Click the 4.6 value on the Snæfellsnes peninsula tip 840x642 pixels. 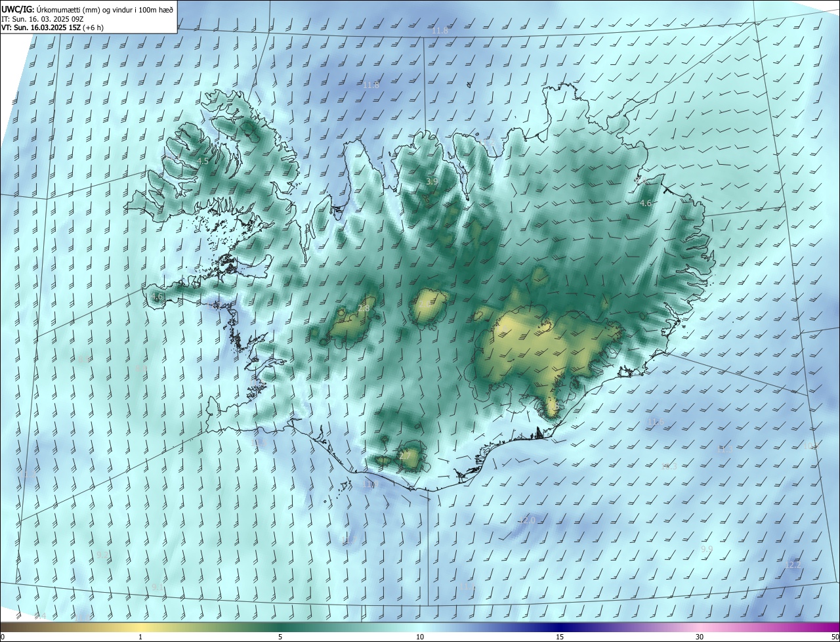[157, 297]
